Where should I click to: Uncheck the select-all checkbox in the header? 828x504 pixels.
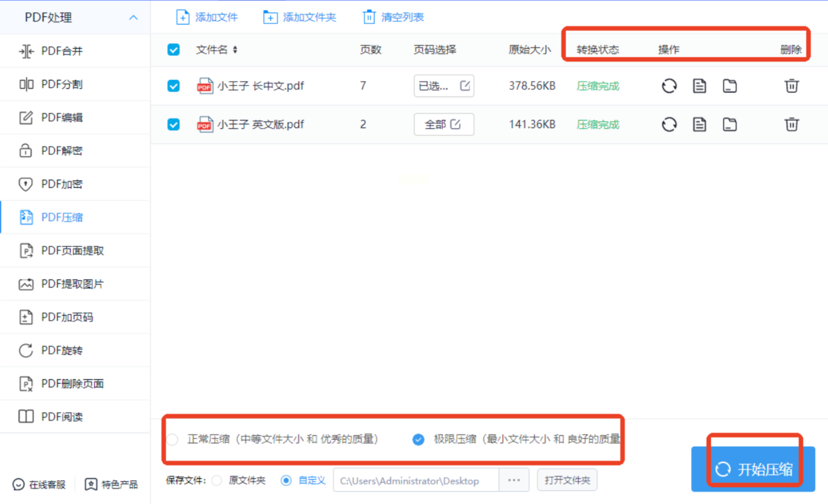click(x=173, y=50)
